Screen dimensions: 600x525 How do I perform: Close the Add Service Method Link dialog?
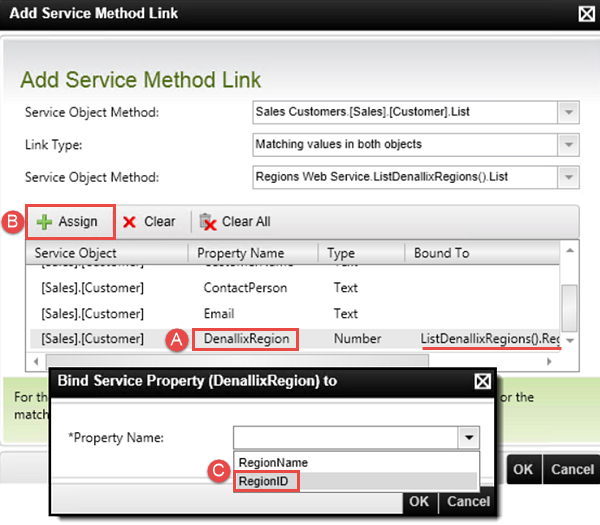coord(586,14)
